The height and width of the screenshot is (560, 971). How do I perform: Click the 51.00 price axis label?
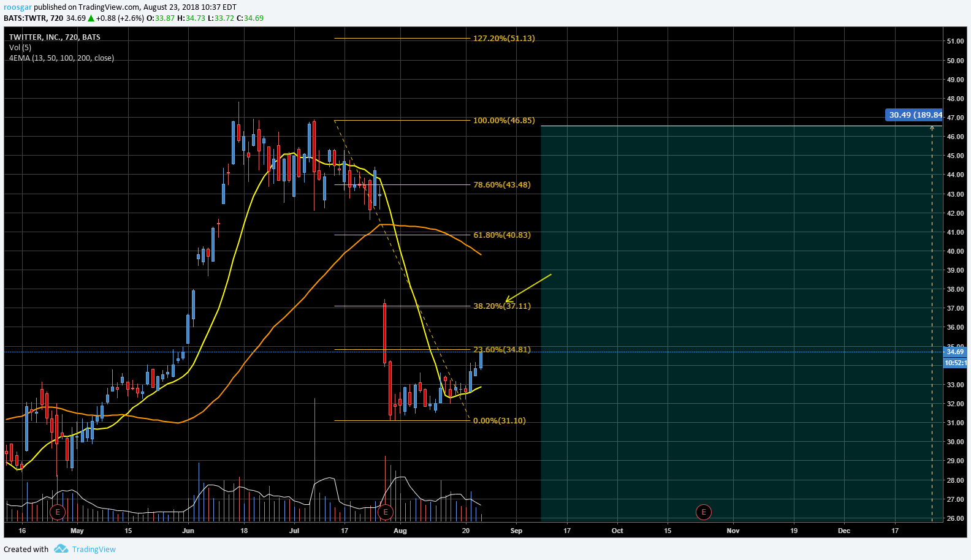[x=955, y=42]
